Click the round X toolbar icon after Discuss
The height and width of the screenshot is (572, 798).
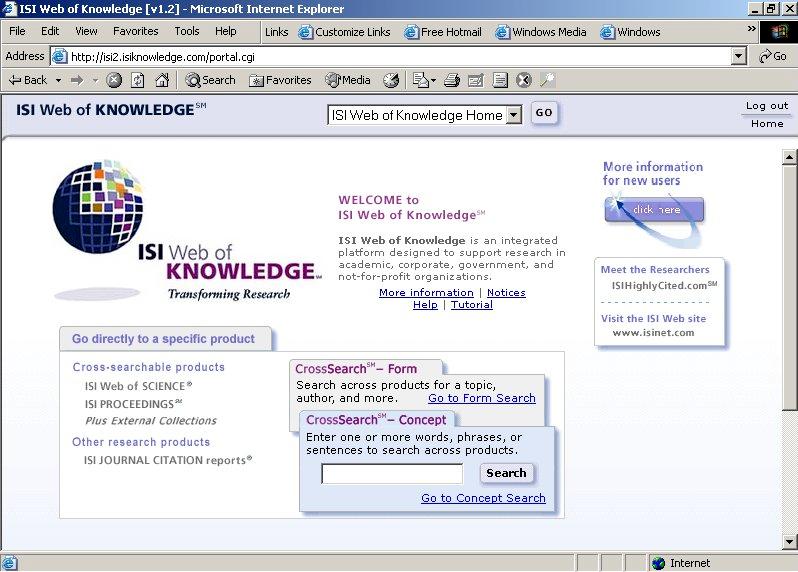click(524, 80)
